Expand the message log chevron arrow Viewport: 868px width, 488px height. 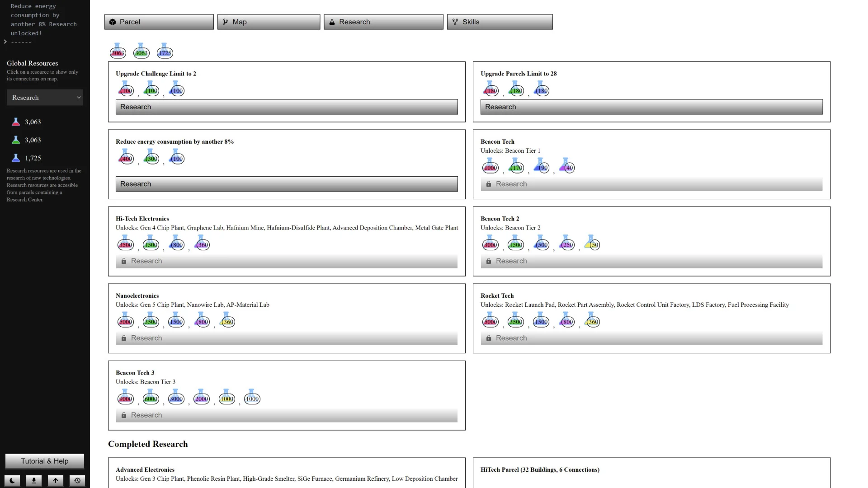pos(5,42)
